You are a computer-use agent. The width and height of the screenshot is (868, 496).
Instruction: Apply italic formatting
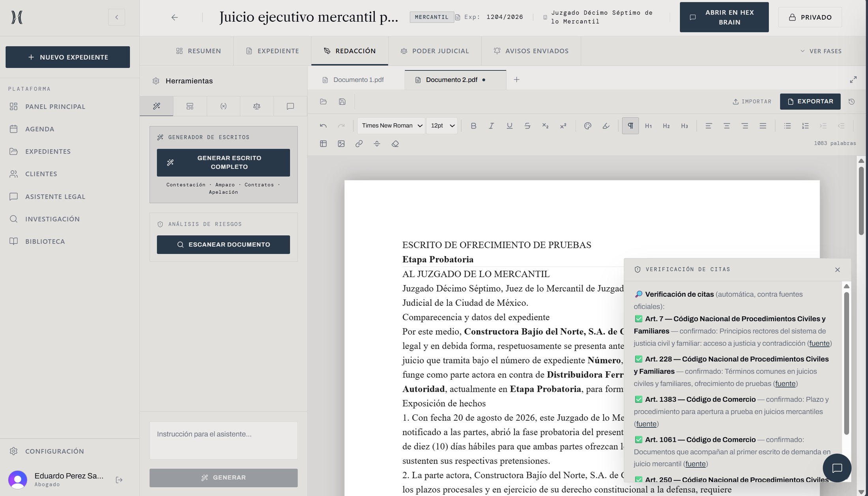(x=491, y=125)
